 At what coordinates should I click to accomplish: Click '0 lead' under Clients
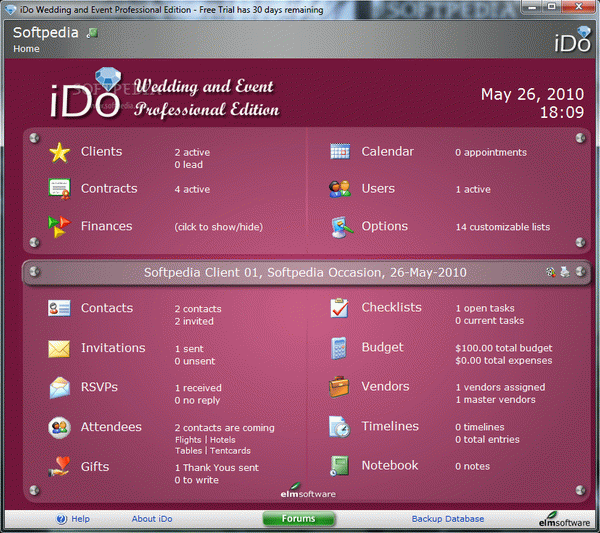pyautogui.click(x=189, y=165)
